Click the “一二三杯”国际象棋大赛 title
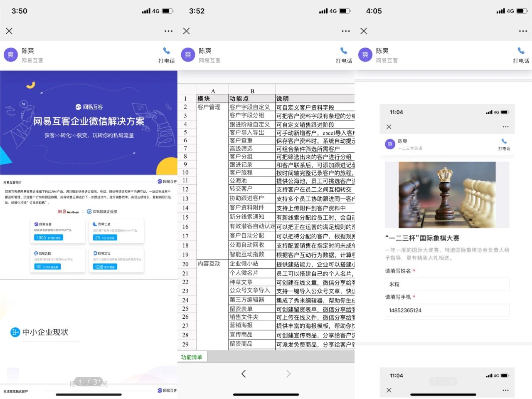This screenshot has height=399, width=532. click(422, 238)
